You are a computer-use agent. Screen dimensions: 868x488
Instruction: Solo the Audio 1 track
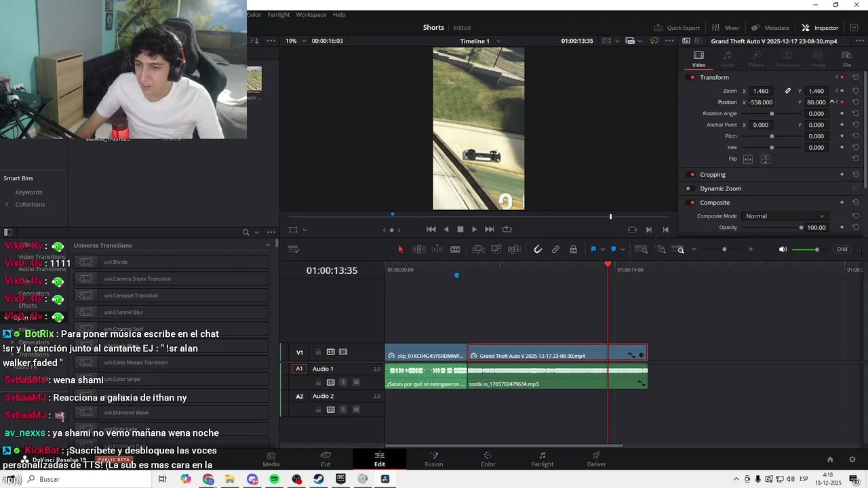[343, 382]
